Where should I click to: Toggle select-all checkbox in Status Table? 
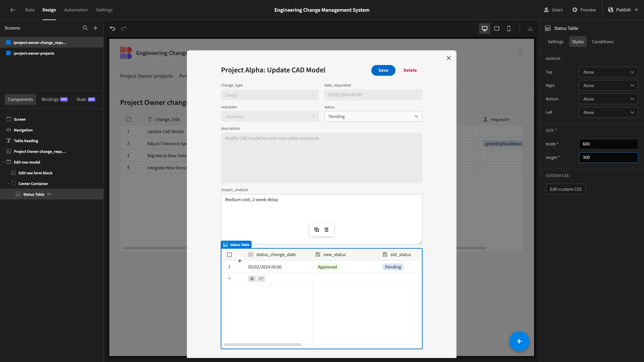(x=229, y=255)
